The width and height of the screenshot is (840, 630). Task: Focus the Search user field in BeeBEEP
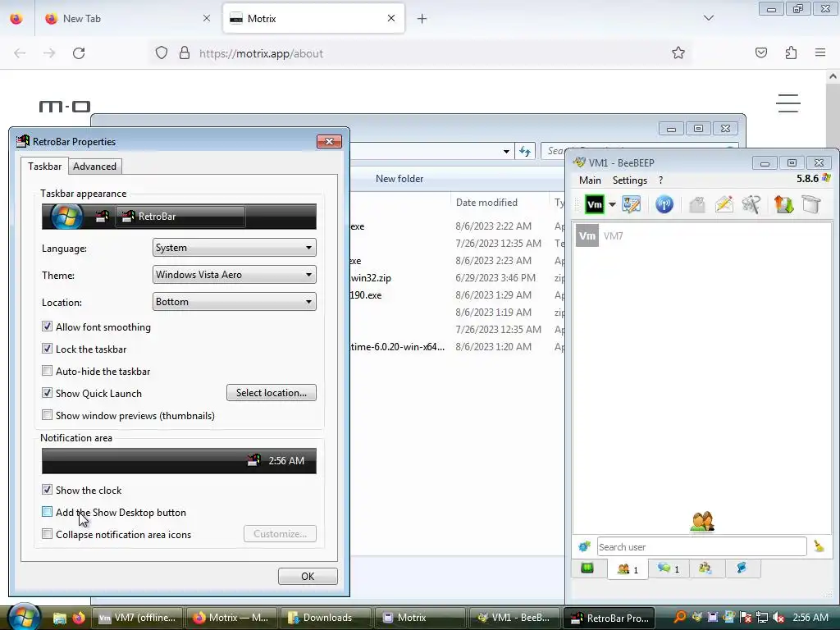click(x=702, y=547)
